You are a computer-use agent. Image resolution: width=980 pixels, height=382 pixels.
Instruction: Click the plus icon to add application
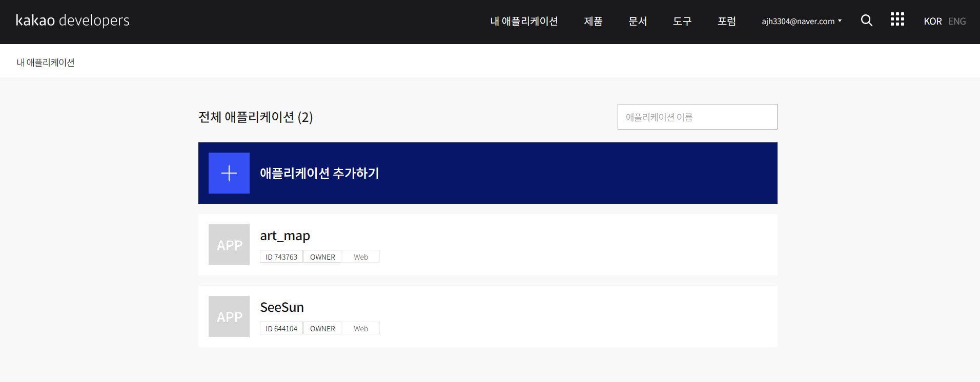[x=229, y=173]
